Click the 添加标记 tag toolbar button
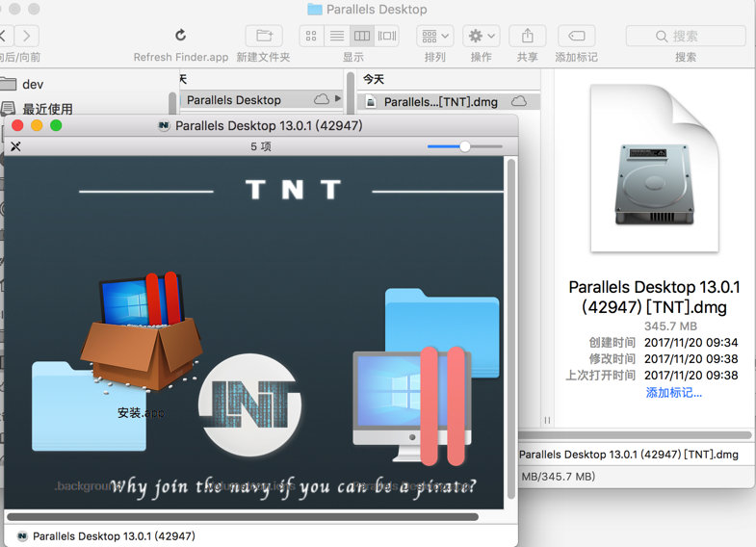Viewport: 756px width, 547px height. [576, 36]
